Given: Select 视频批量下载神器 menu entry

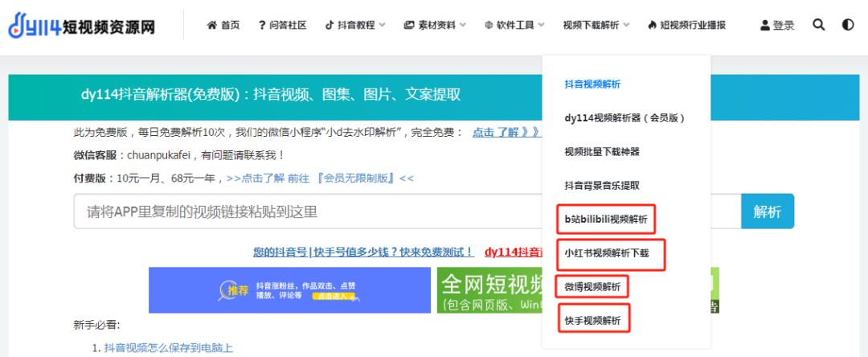Looking at the screenshot, I should click(602, 151).
